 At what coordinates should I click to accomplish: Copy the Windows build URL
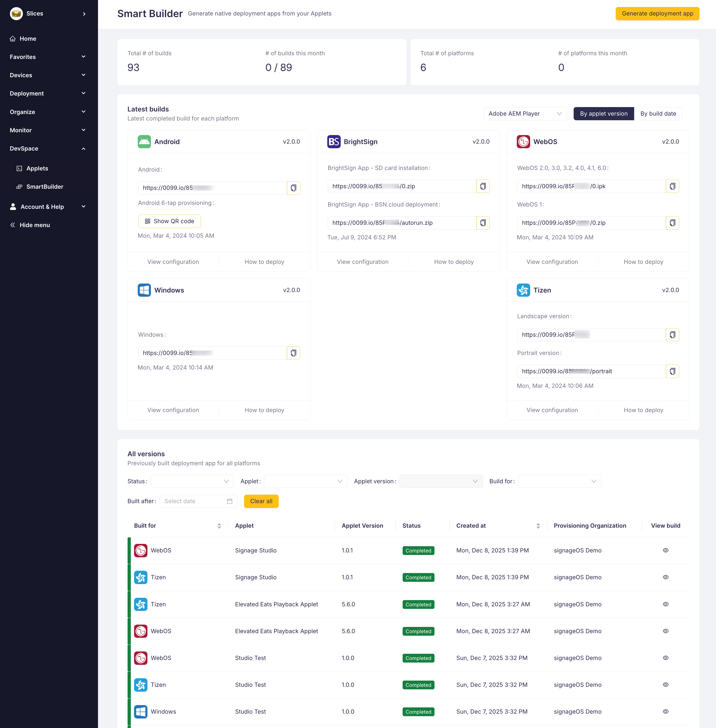point(293,353)
